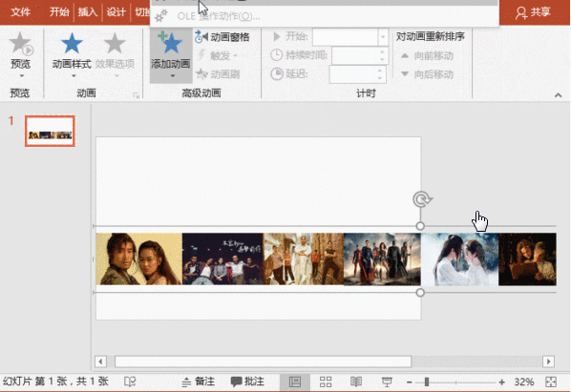571x392 pixels.
Task: Expand the 添加动画 dropdown arrow
Action: pyautogui.click(x=172, y=76)
